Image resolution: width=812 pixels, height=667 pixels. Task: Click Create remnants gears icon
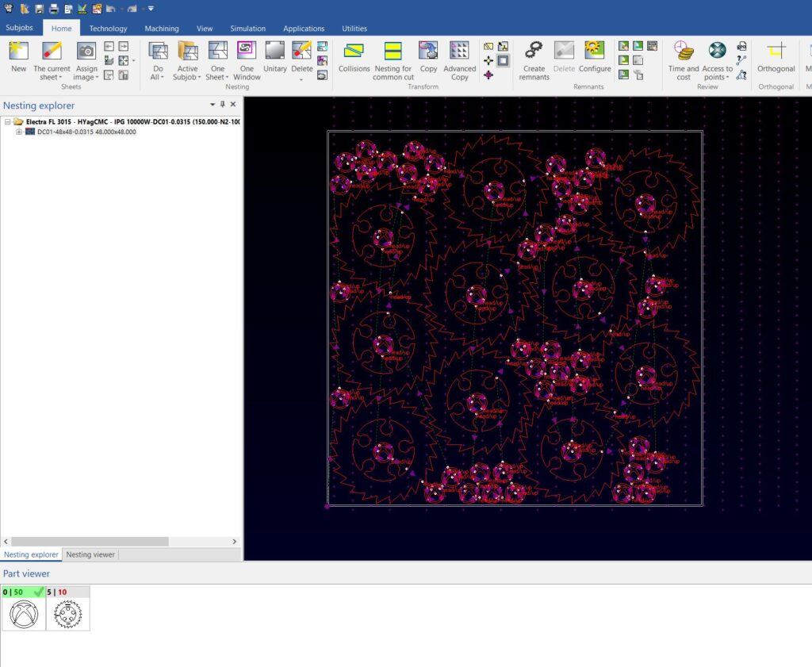(x=534, y=52)
